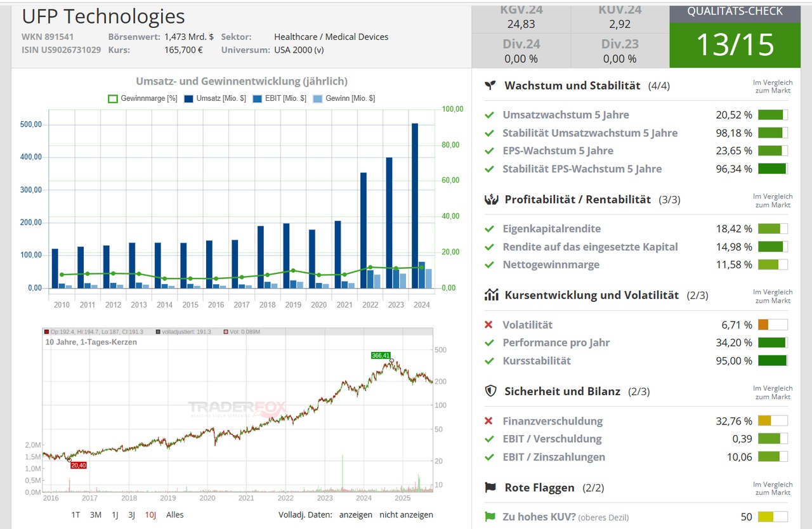
Task: Click the green bar beside Umsatzwachstum 5 Jahre
Action: [x=772, y=115]
